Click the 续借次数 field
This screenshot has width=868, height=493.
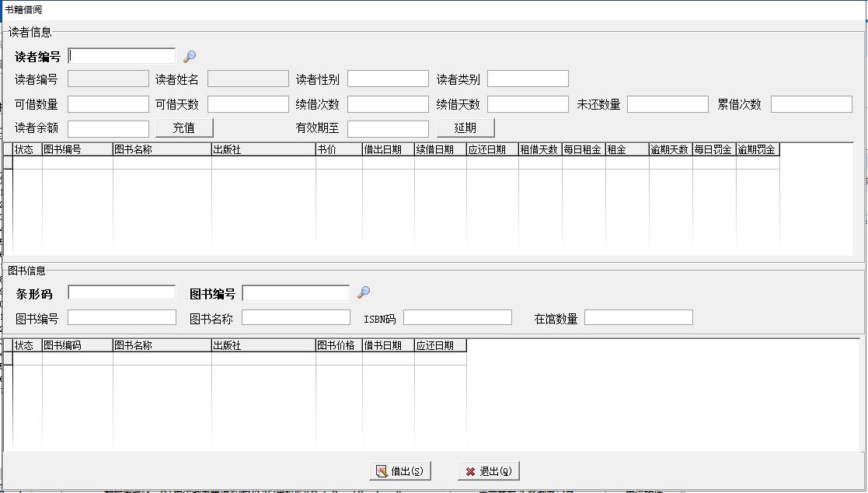click(x=388, y=104)
